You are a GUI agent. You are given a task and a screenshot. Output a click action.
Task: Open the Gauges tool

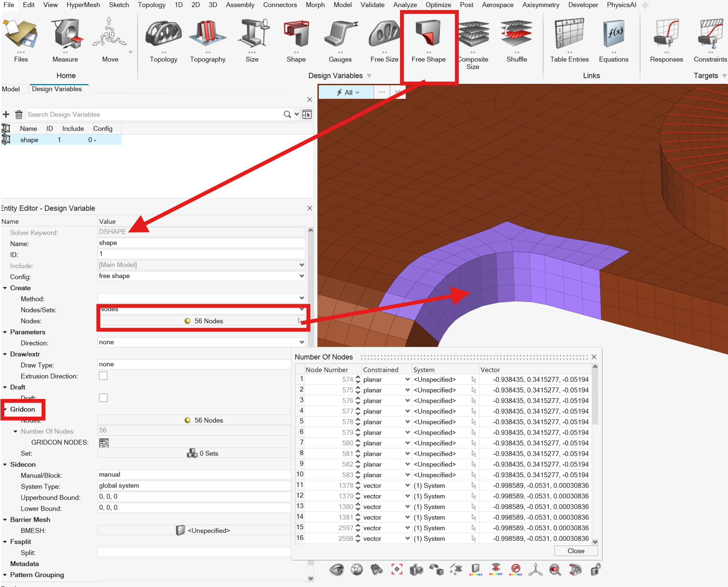pyautogui.click(x=340, y=40)
